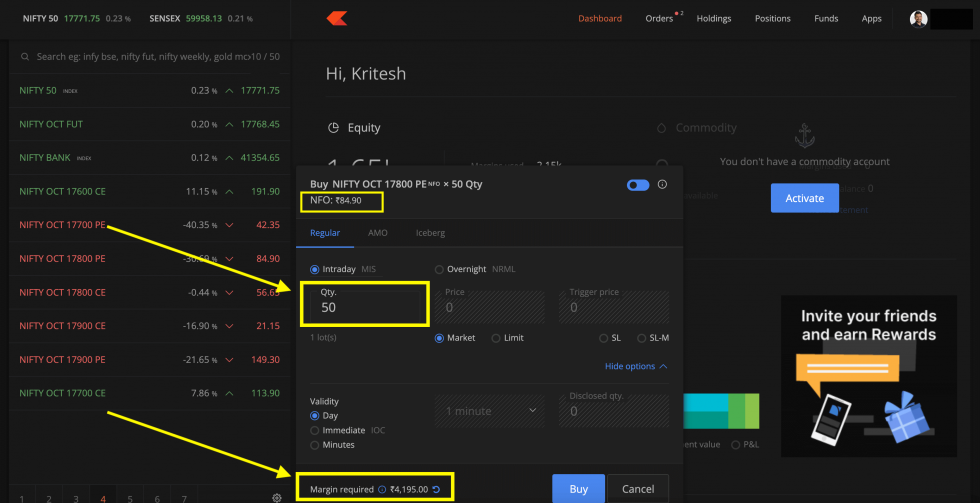Select NIFTY 50 in watchlist
The image size is (980, 503).
coord(149,91)
